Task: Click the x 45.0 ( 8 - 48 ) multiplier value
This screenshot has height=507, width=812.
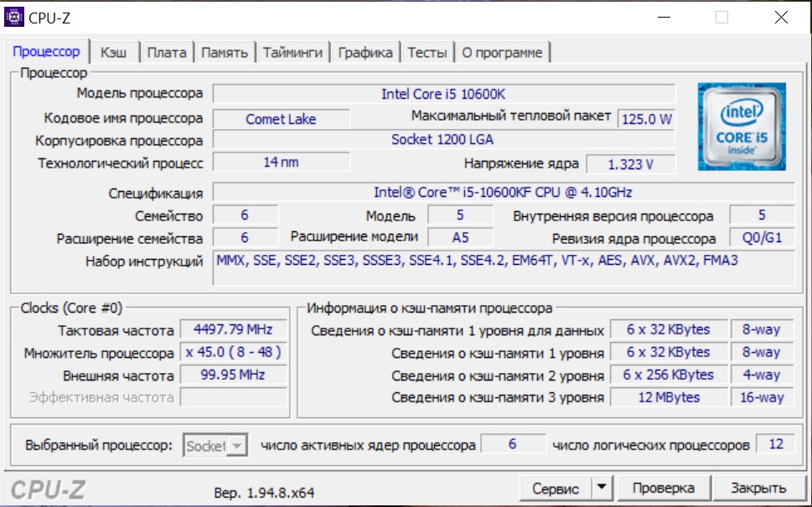Action: pos(233,352)
